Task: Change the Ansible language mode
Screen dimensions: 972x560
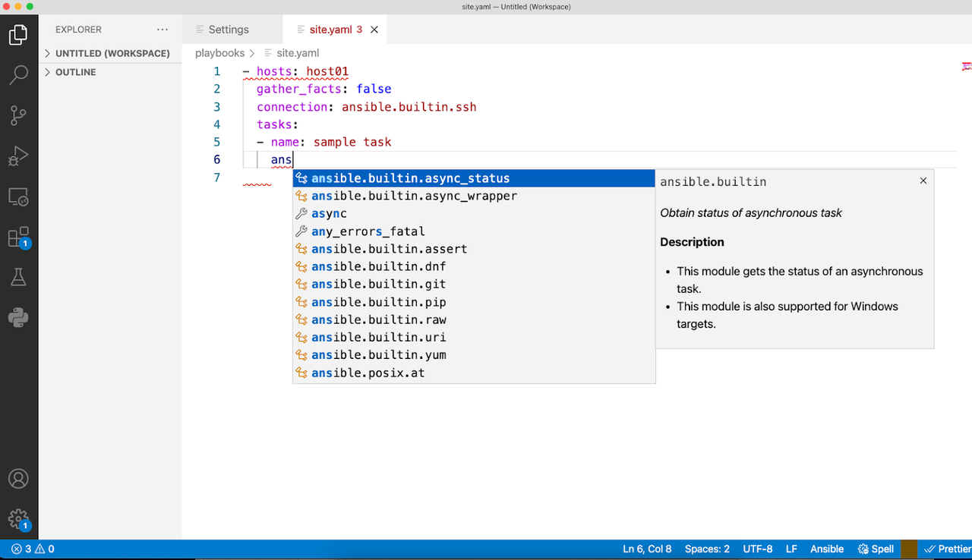Action: tap(827, 549)
